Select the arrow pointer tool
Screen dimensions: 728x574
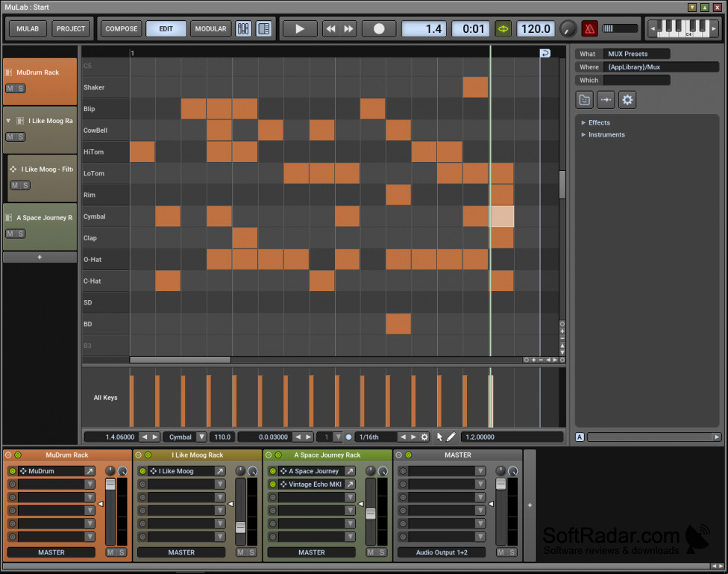[439, 437]
